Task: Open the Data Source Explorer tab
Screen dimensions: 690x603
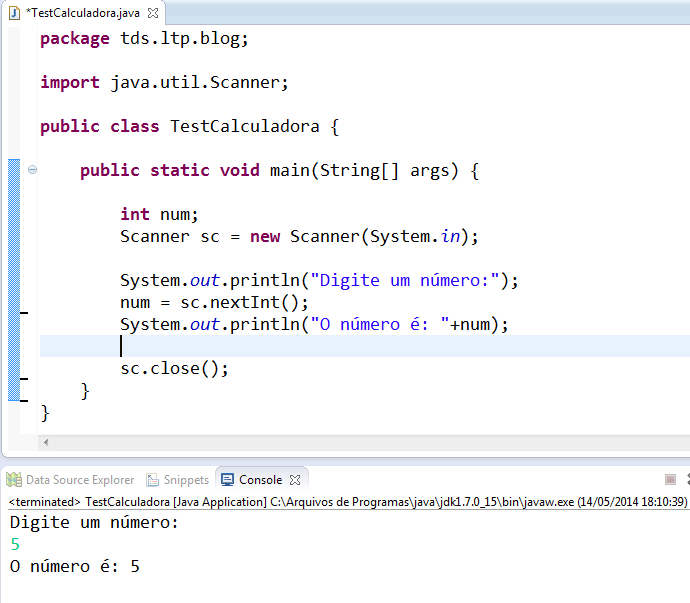Action: [70, 480]
